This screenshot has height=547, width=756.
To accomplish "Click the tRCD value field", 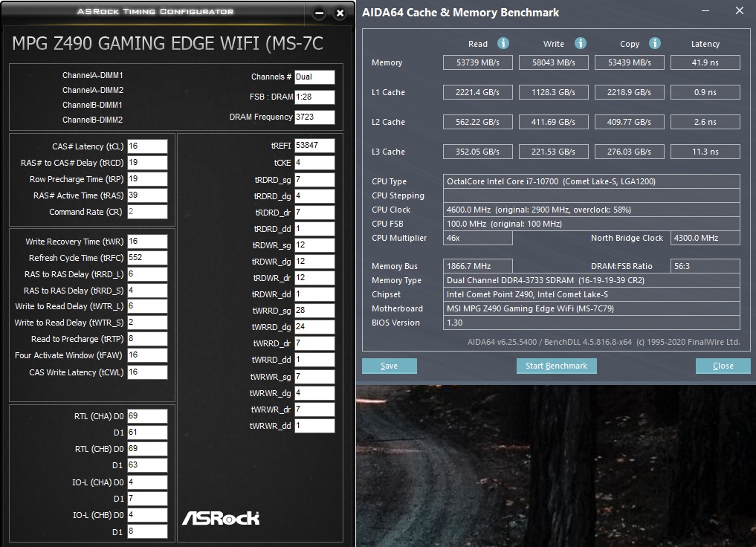I will pos(147,163).
